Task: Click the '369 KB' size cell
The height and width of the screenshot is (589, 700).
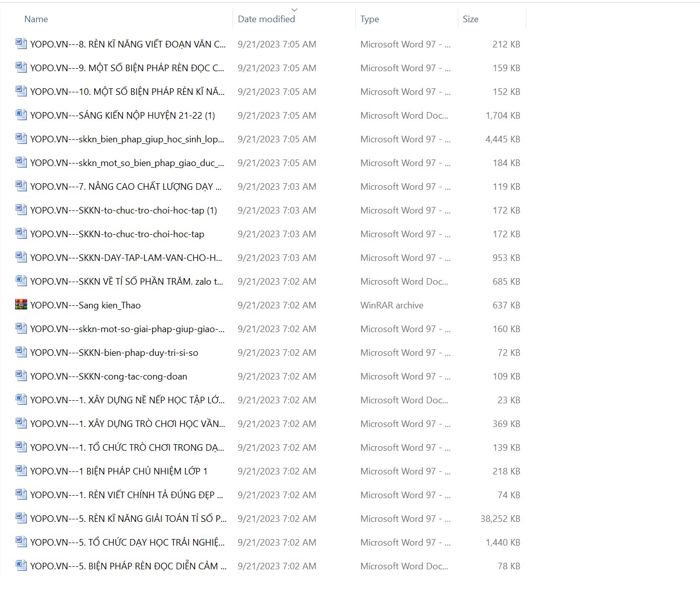Action: point(506,424)
